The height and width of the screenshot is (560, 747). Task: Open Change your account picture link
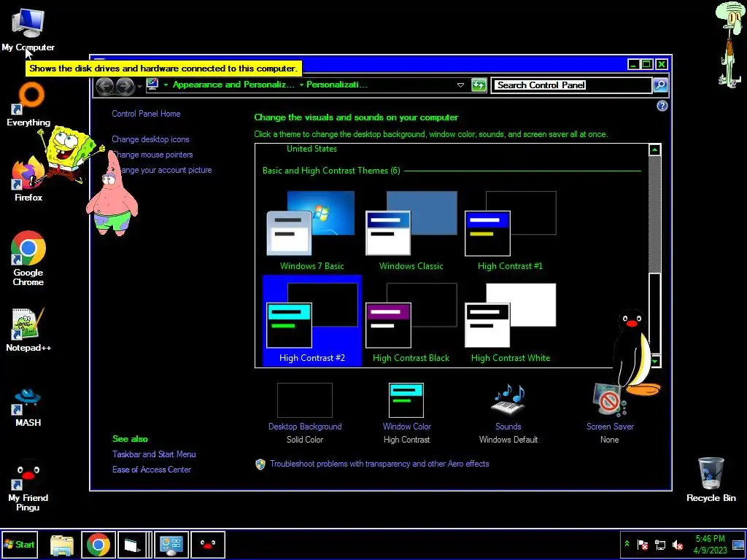click(162, 170)
